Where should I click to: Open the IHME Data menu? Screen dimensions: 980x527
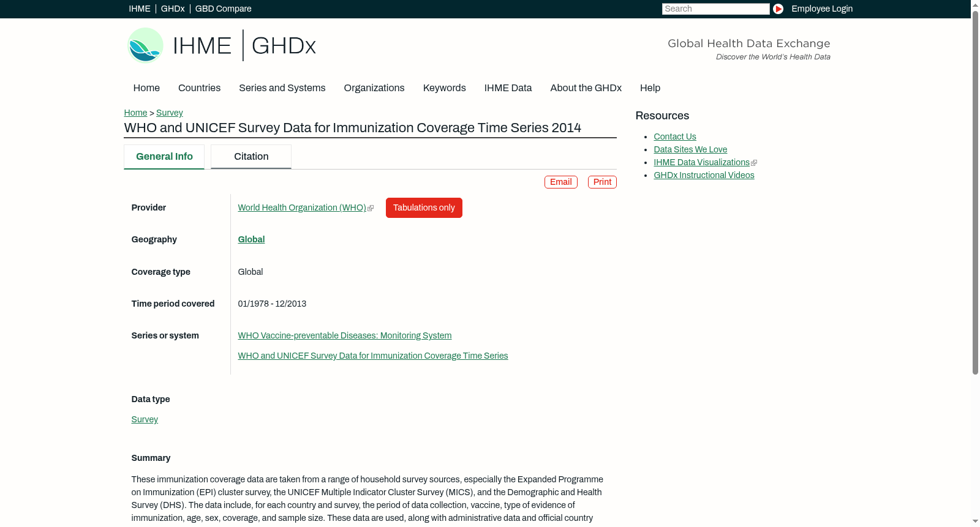coord(508,88)
